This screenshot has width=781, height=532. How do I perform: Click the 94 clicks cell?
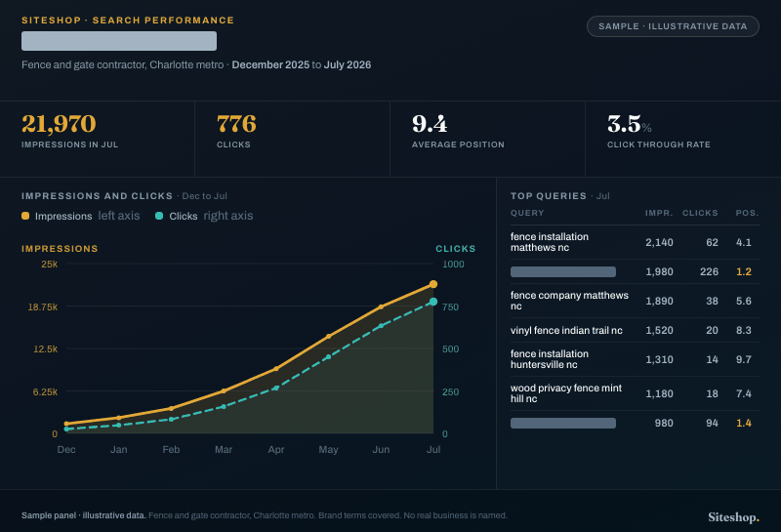tap(712, 423)
